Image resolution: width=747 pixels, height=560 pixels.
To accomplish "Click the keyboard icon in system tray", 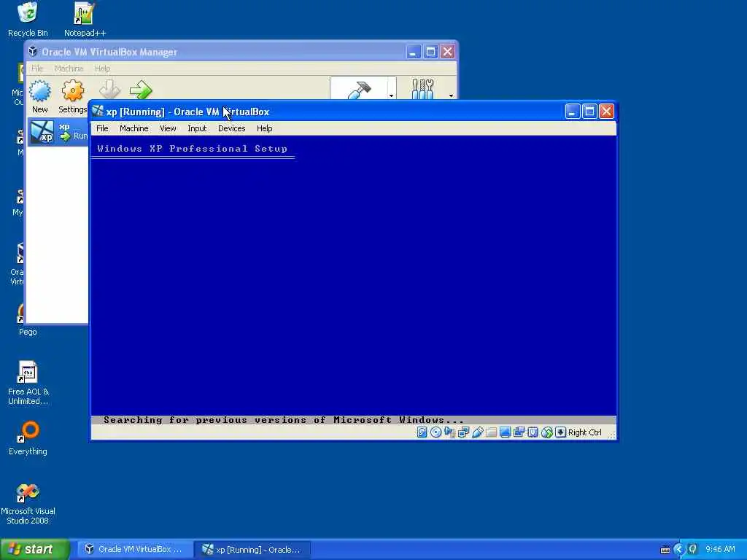I will point(665,550).
